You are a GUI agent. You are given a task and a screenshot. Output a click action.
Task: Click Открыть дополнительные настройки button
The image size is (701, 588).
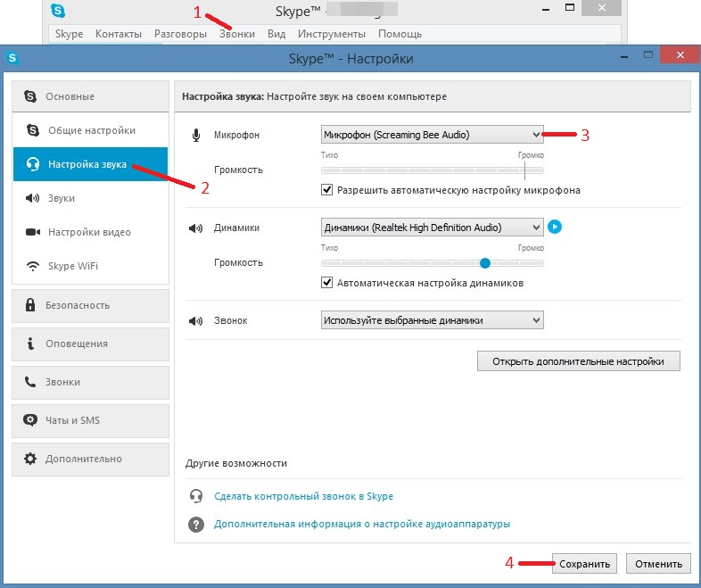coord(579,361)
